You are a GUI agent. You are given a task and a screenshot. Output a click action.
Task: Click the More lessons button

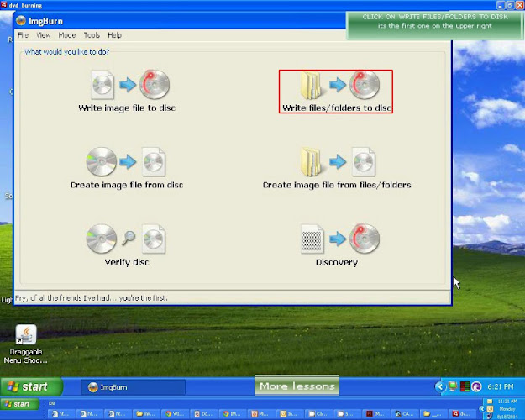(297, 386)
